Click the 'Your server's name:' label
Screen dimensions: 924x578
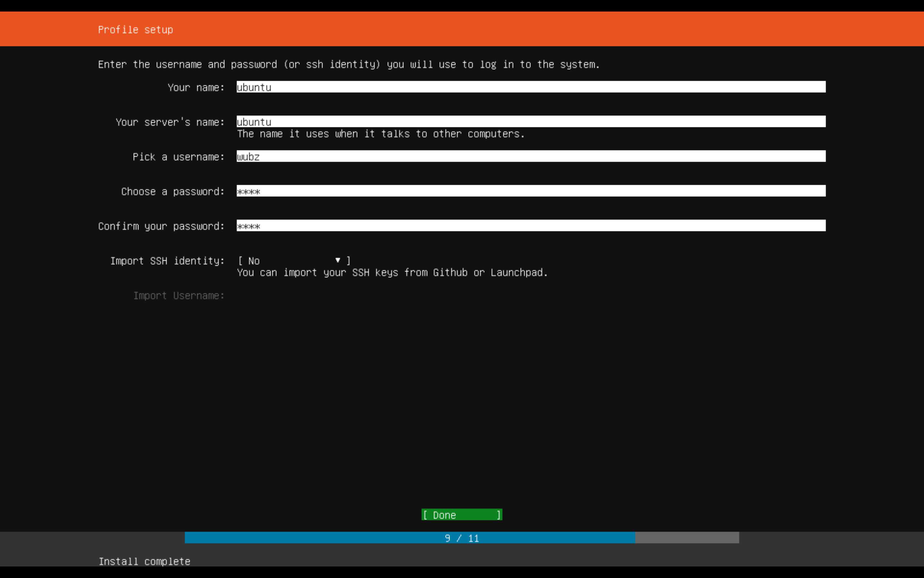(x=170, y=122)
